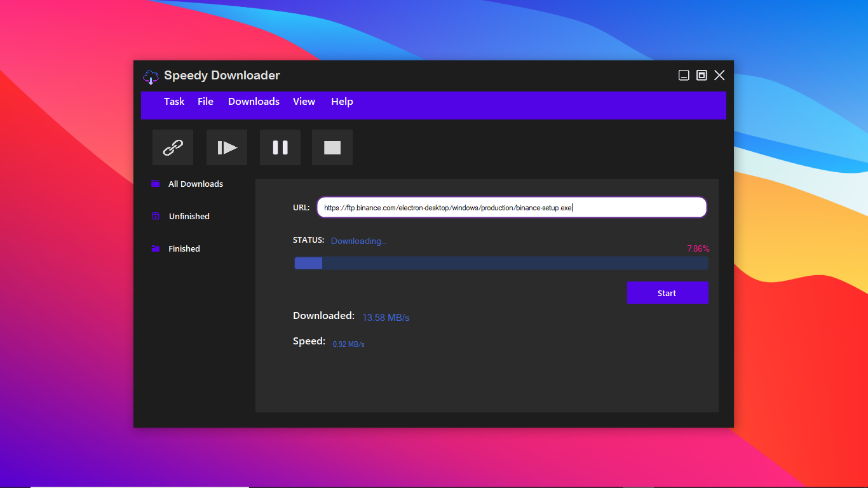The height and width of the screenshot is (488, 868).
Task: Open the Help menu
Action: click(x=341, y=102)
